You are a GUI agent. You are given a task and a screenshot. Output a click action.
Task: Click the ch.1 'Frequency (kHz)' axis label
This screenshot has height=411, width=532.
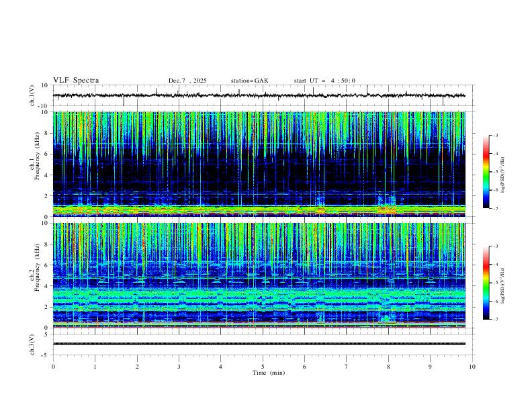pyautogui.click(x=38, y=156)
